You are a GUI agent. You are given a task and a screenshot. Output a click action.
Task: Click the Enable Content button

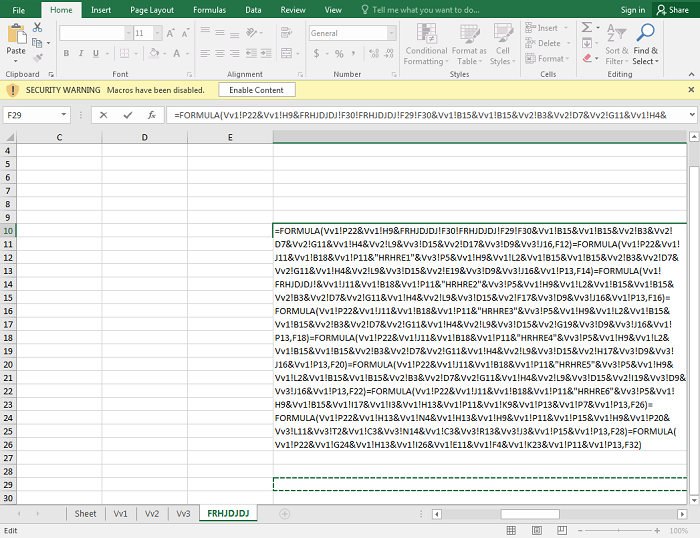[256, 90]
